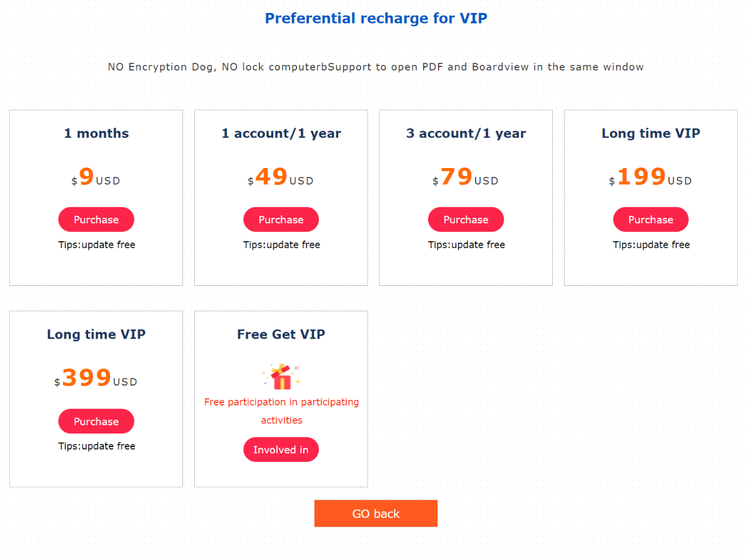Click the $199 USD price

point(651,178)
